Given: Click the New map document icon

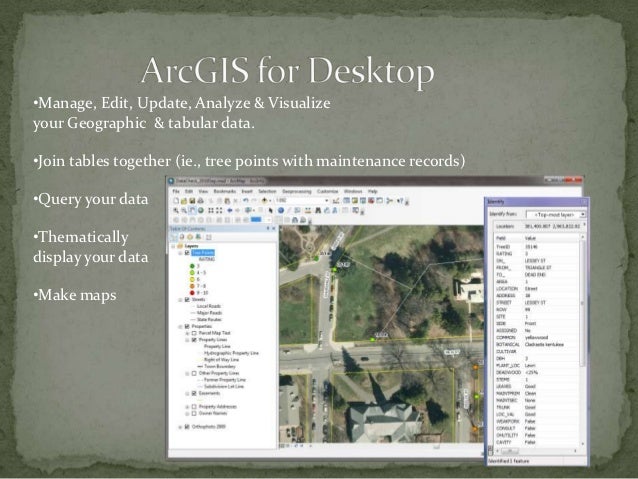Looking at the screenshot, I should (176, 201).
